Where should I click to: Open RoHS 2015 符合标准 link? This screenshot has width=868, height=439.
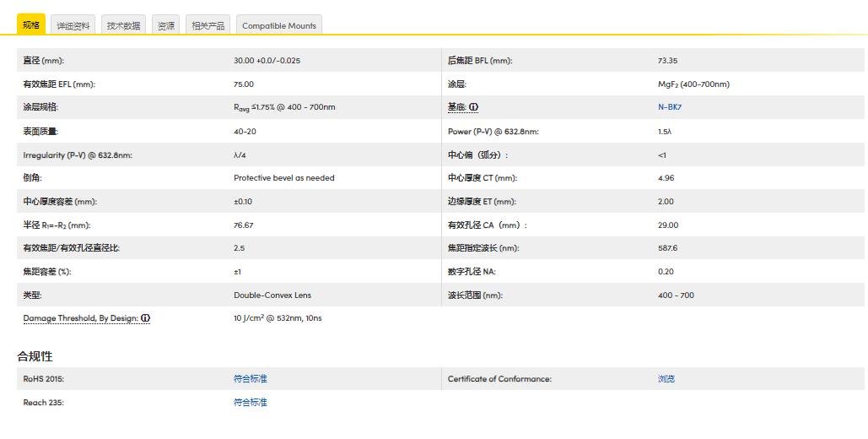251,378
